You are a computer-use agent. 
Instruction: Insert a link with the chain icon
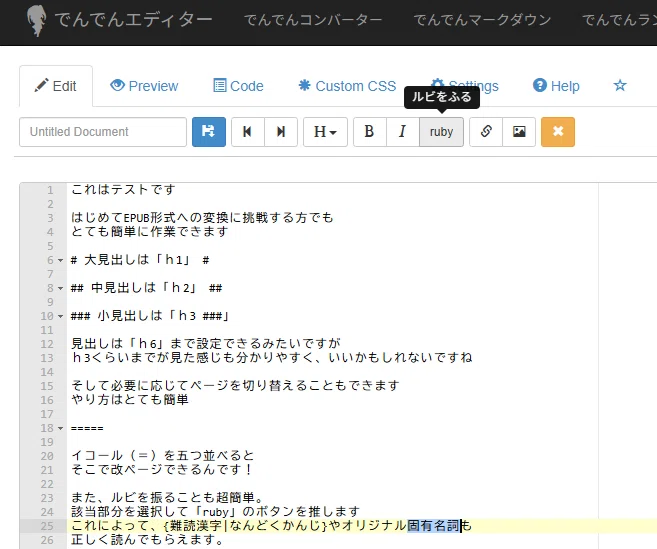coord(486,132)
